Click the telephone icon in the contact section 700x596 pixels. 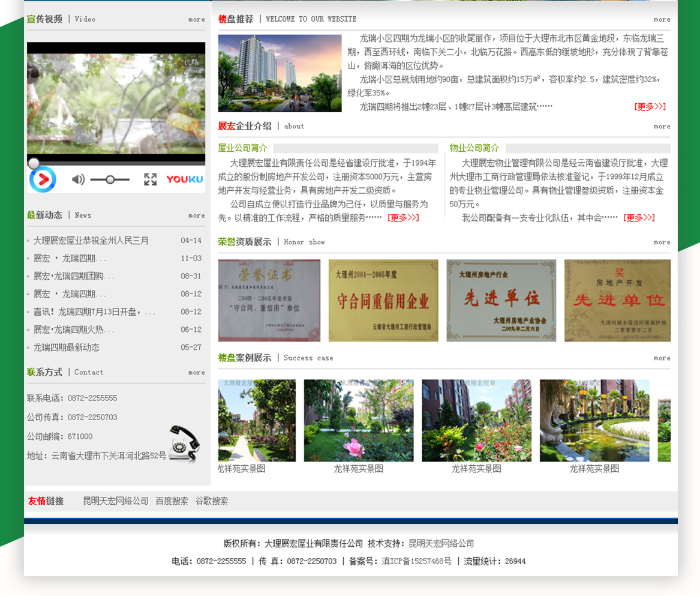click(184, 444)
